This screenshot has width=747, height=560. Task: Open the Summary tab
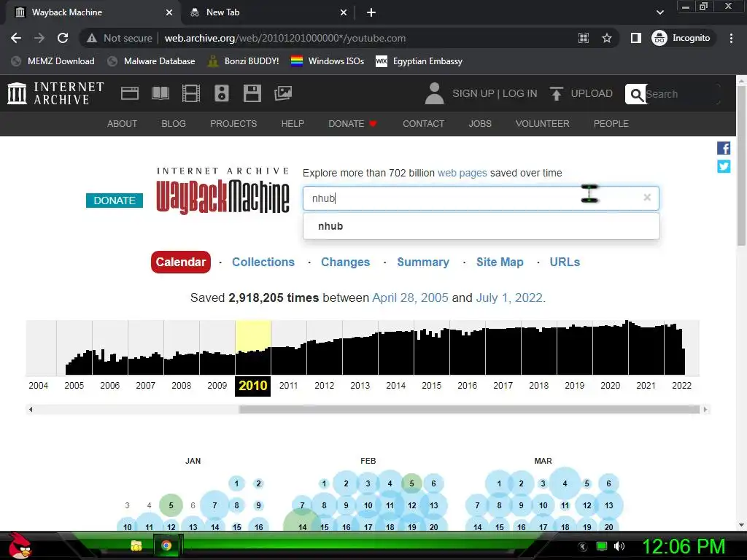pos(423,262)
